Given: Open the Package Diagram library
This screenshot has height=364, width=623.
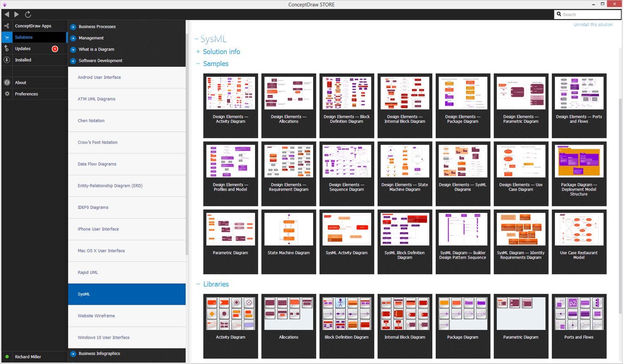Looking at the screenshot, I should pos(463,326).
